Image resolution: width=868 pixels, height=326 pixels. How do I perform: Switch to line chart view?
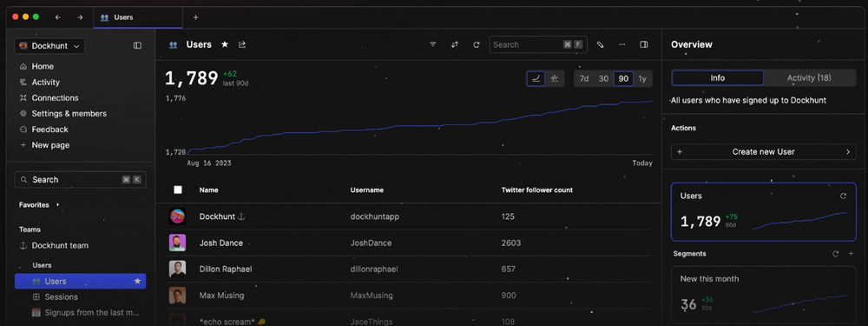tap(536, 79)
